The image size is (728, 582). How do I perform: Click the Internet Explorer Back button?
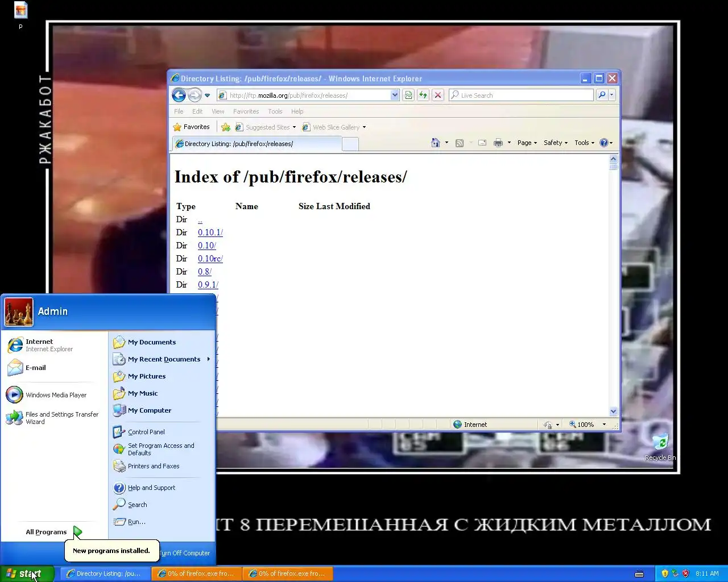179,95
